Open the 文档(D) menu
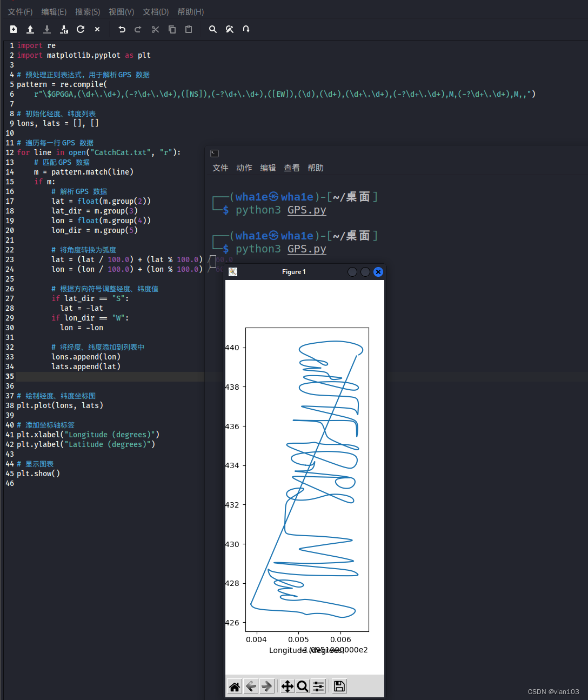Image resolution: width=588 pixels, height=700 pixels. tap(156, 12)
